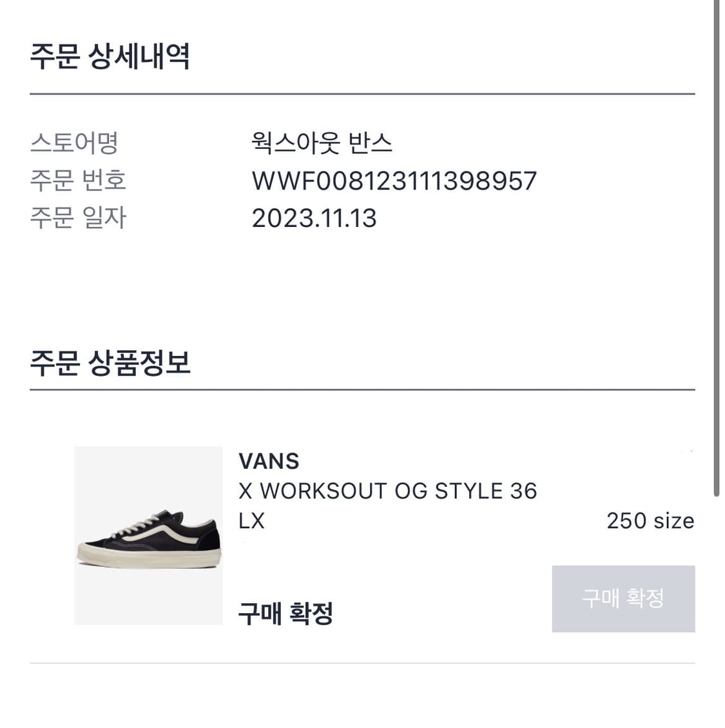Click the vertical scrollbar thumb

(717, 248)
